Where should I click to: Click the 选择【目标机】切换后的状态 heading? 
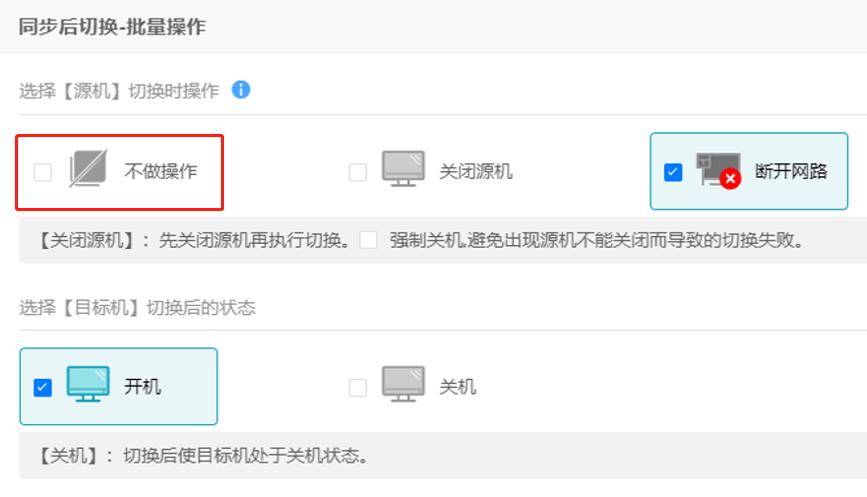point(137,307)
